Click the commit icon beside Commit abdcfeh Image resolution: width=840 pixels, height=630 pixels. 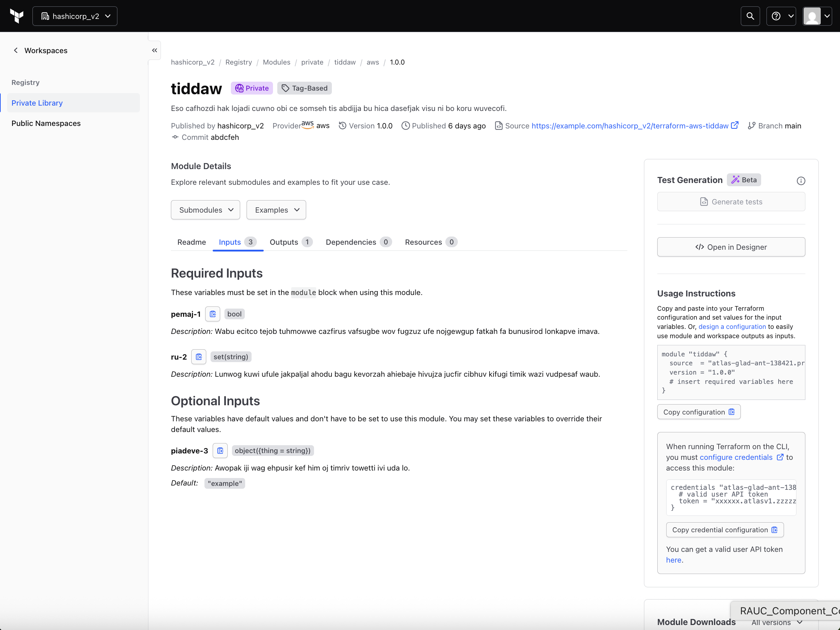pos(175,137)
